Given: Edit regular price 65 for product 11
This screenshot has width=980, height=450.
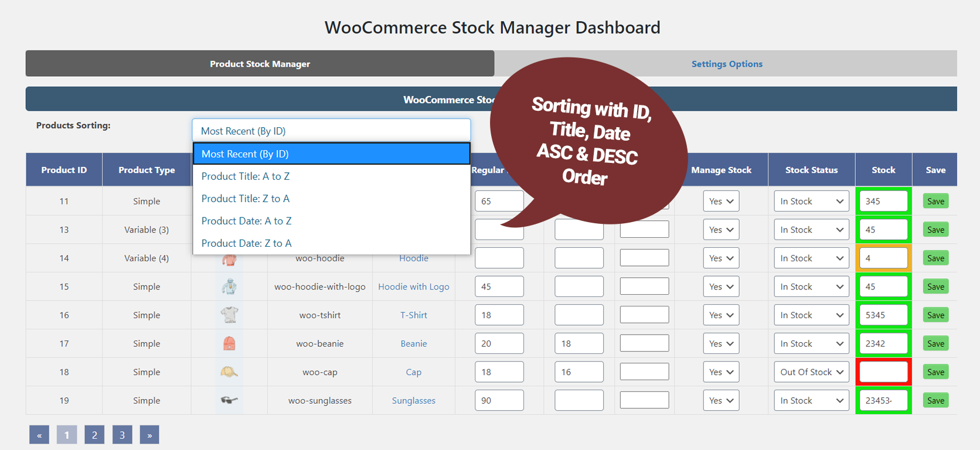Looking at the screenshot, I should (x=499, y=201).
